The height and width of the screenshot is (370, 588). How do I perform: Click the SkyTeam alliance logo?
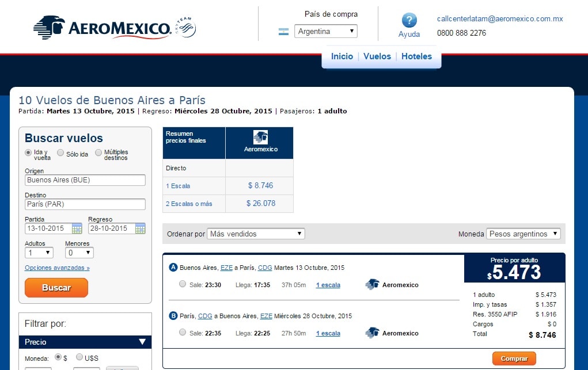coord(185,27)
